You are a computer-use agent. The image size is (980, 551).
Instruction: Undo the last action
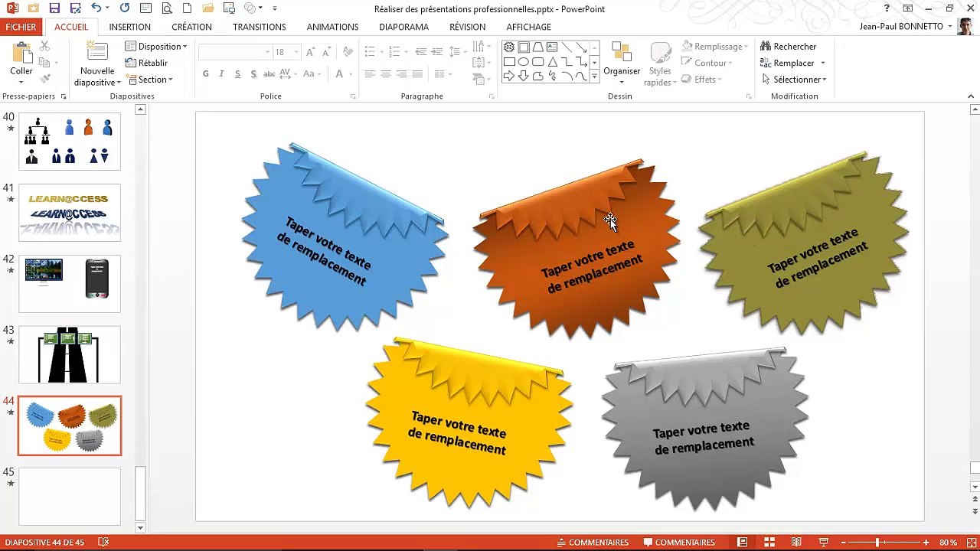pyautogui.click(x=96, y=8)
